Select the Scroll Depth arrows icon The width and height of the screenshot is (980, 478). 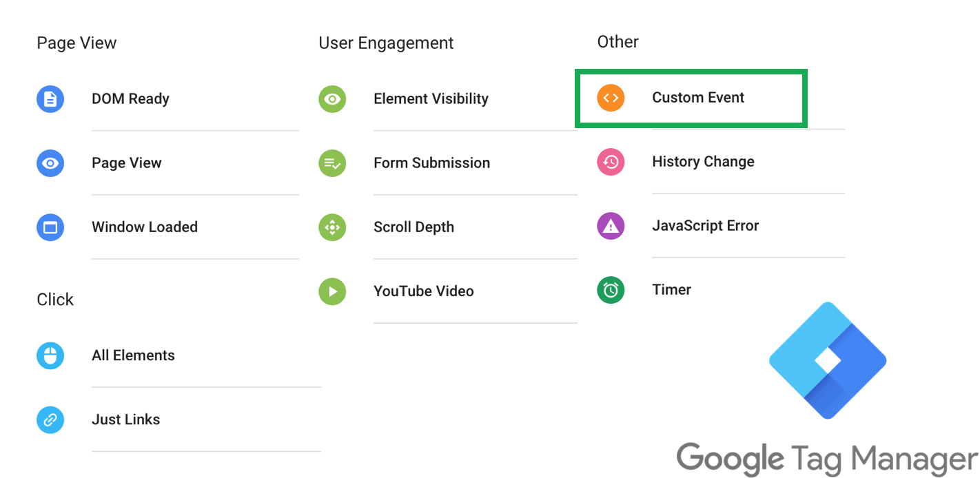(332, 227)
